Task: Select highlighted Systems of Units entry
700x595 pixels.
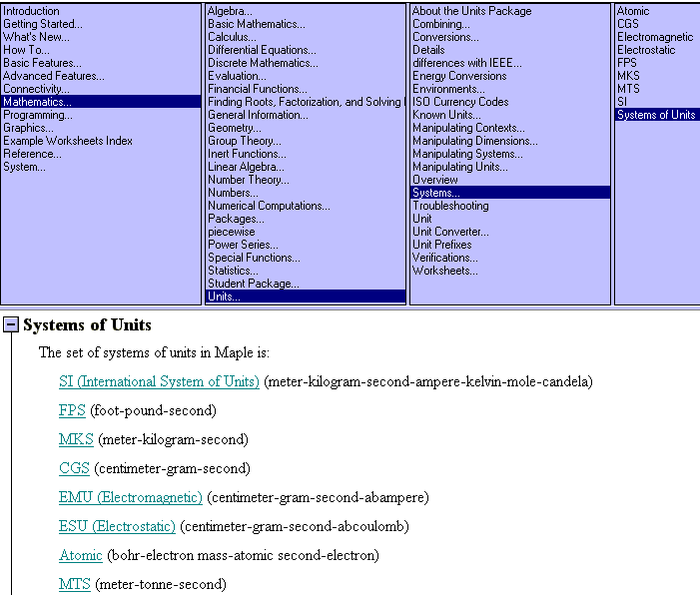Action: [x=657, y=115]
